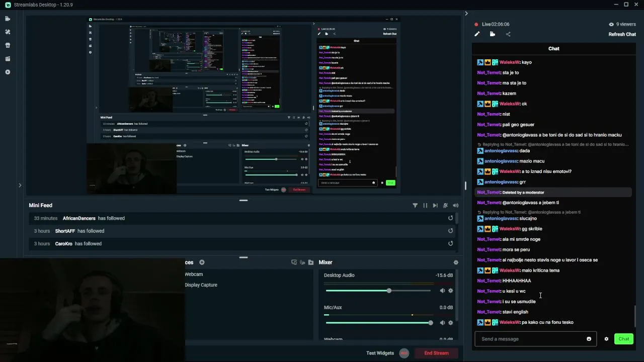Open the Editor camera icon in sidebar
Screen dimensions: 644x362
[8, 19]
